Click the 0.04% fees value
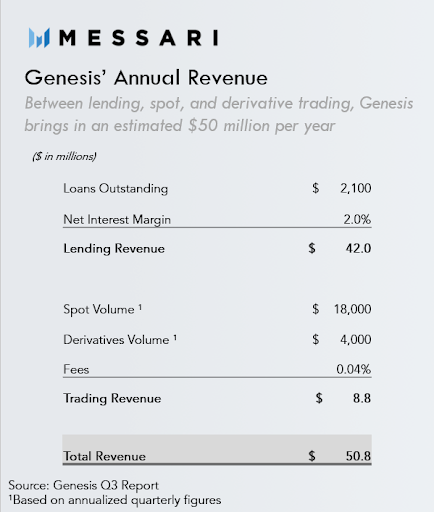The height and width of the screenshot is (512, 434). (x=354, y=369)
